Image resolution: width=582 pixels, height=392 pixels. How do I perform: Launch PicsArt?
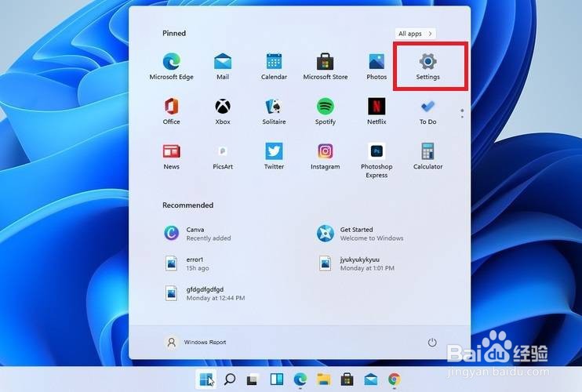223,156
